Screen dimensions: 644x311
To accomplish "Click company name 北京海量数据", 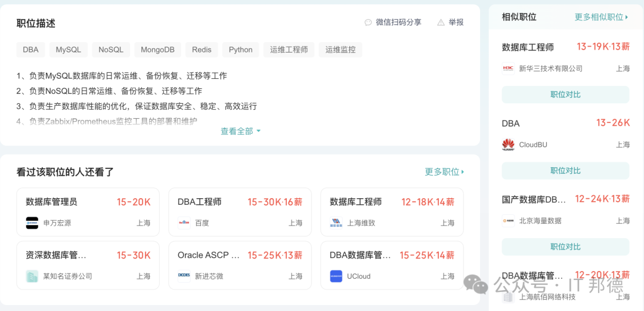I will pos(540,221).
